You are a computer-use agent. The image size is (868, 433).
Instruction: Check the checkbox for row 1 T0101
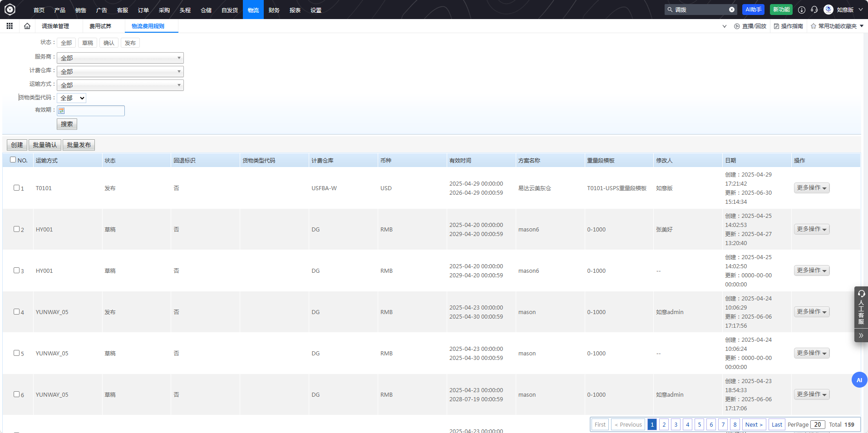(x=16, y=187)
